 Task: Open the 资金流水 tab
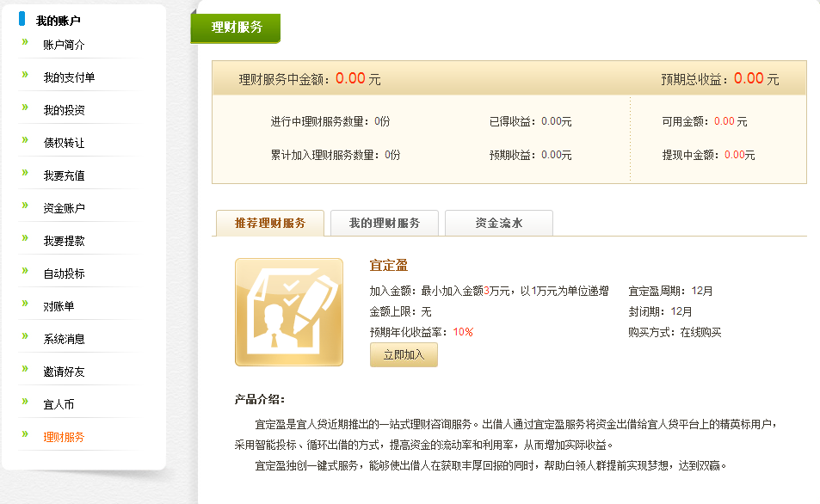click(498, 223)
